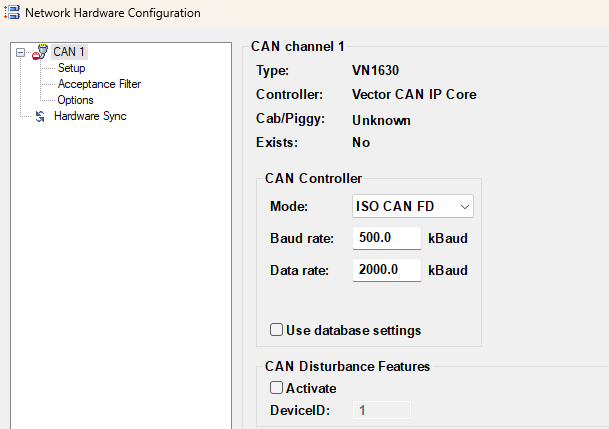Click the Data rate field with 2000.0
This screenshot has height=429, width=609.
click(x=386, y=270)
